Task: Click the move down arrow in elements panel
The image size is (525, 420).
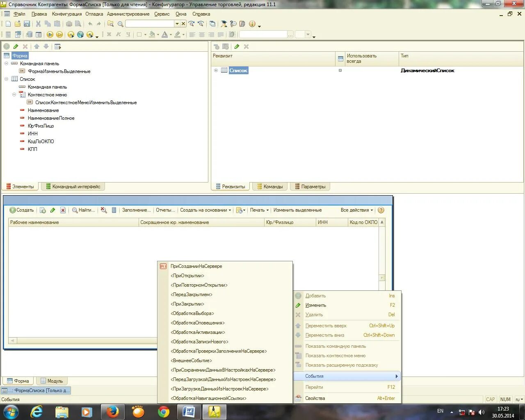Action: click(46, 46)
